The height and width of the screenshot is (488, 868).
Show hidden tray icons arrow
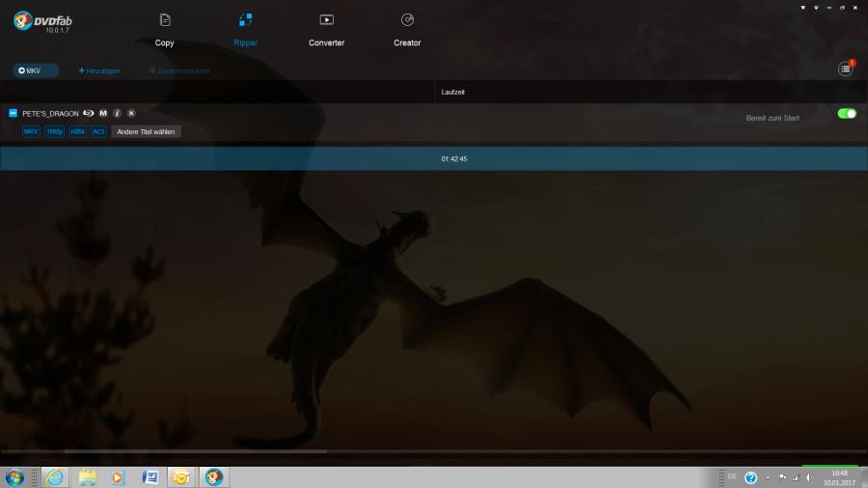[768, 477]
